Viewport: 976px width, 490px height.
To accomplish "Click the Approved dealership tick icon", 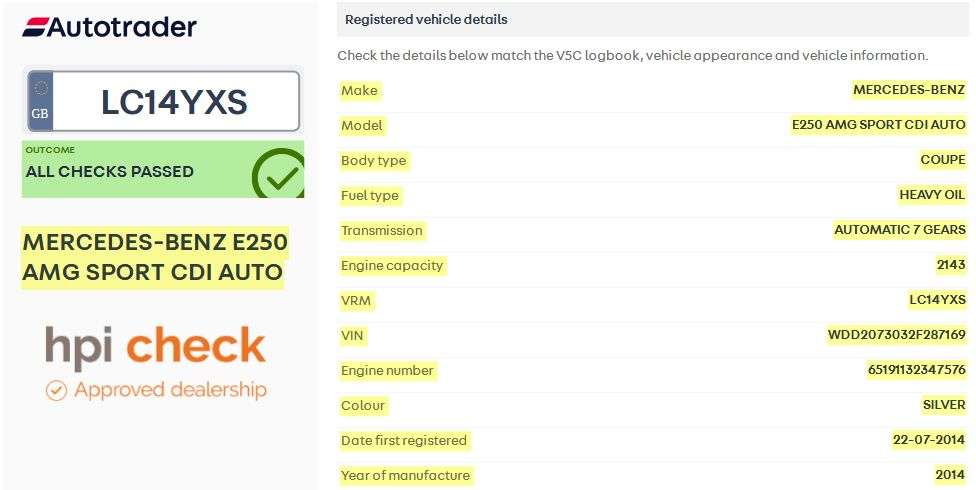I will (x=57, y=390).
